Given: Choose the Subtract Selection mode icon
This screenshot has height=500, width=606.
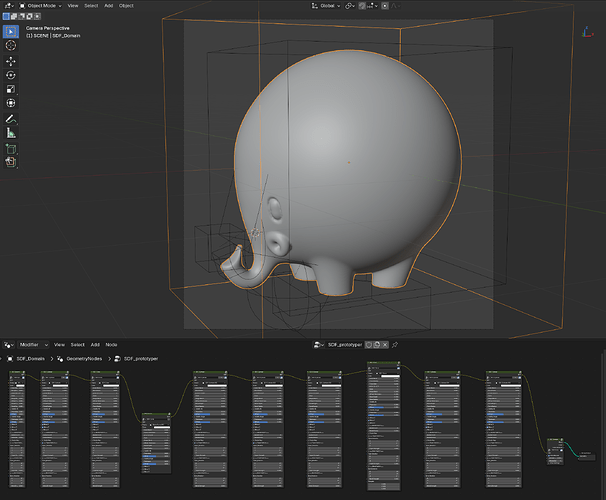Looking at the screenshot, I should [22, 16].
